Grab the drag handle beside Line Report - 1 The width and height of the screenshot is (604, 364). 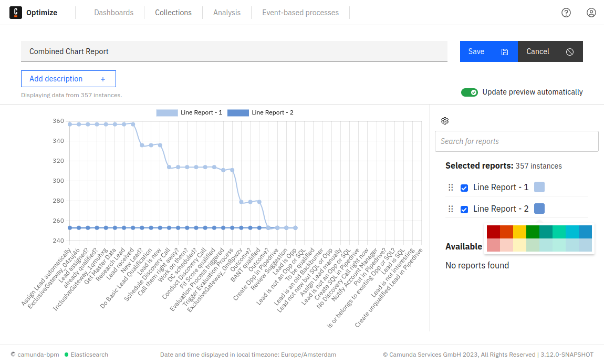[450, 187]
